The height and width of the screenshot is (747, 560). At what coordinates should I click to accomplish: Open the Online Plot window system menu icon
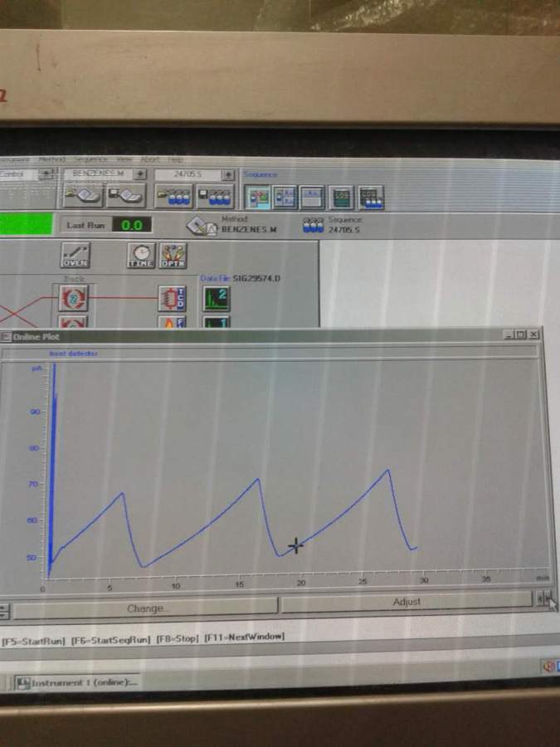6,337
